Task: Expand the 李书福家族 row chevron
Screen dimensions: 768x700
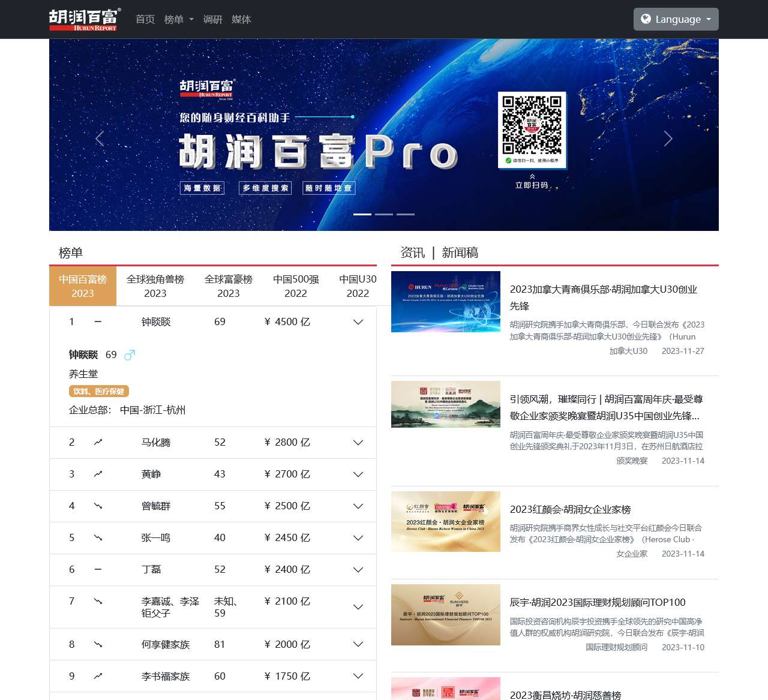Action: coord(358,677)
